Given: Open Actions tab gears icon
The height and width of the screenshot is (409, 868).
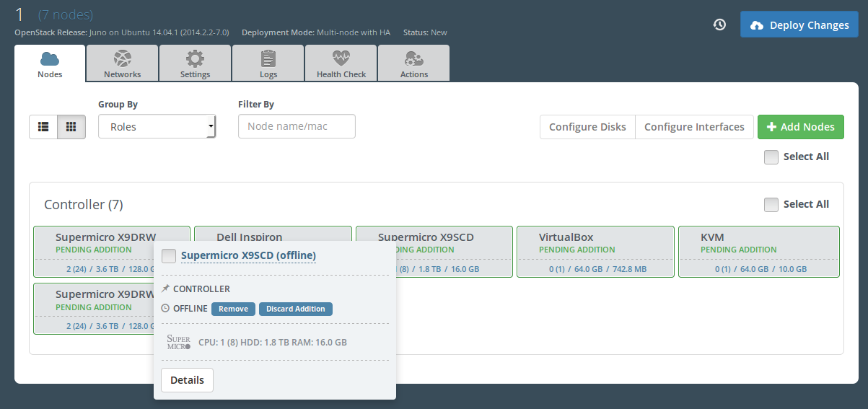Looking at the screenshot, I should (x=414, y=58).
